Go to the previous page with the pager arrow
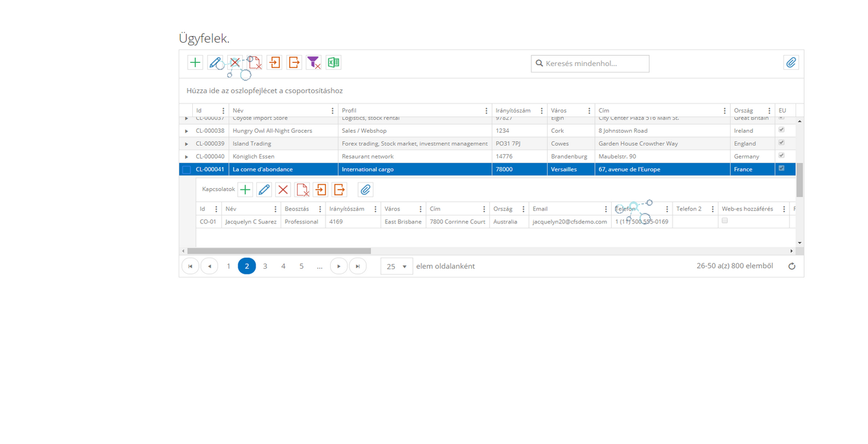 (209, 266)
